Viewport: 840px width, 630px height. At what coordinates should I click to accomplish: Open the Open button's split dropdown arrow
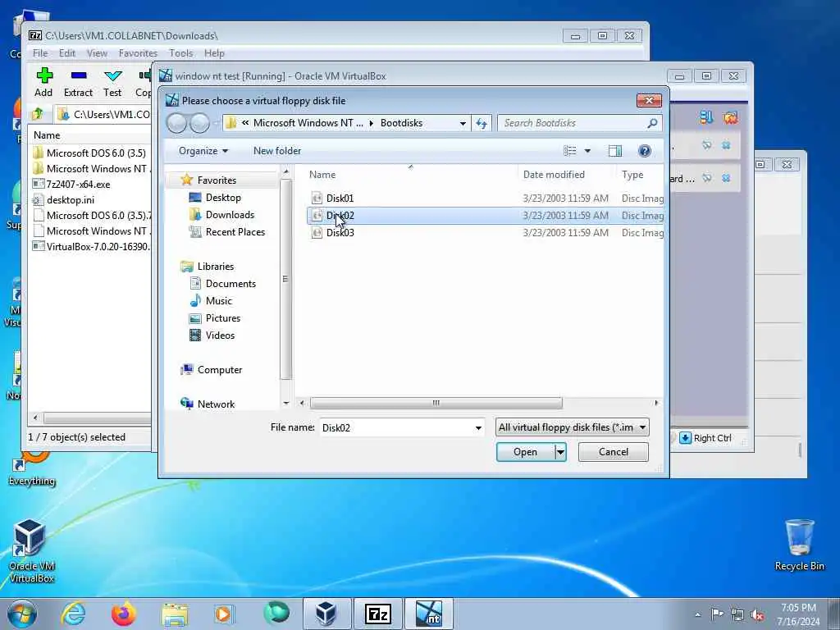pyautogui.click(x=560, y=452)
